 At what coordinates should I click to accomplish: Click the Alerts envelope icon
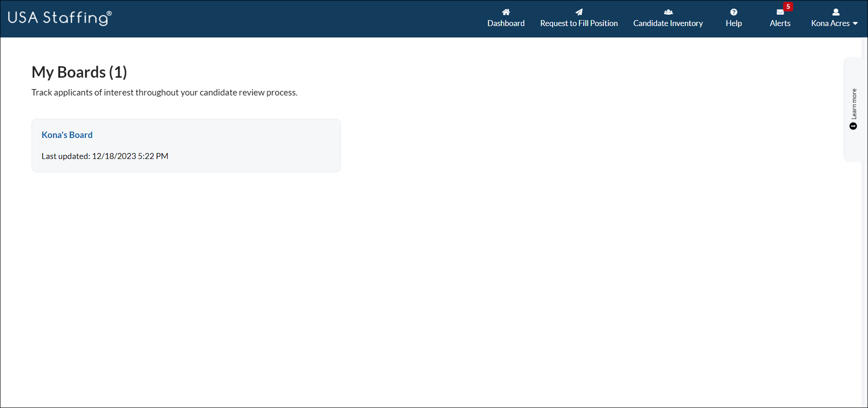point(780,13)
